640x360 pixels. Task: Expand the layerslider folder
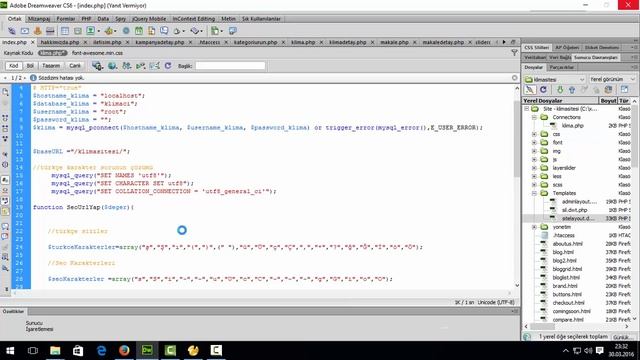tap(534, 168)
